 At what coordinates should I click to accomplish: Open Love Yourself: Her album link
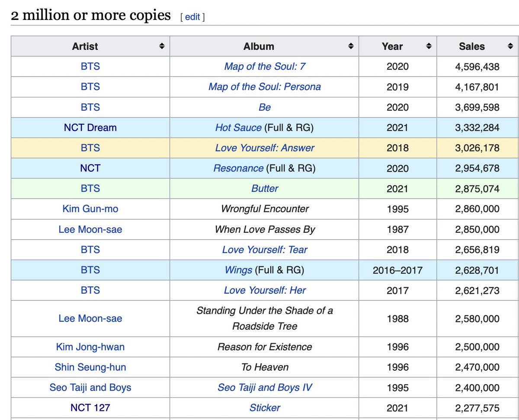(265, 290)
